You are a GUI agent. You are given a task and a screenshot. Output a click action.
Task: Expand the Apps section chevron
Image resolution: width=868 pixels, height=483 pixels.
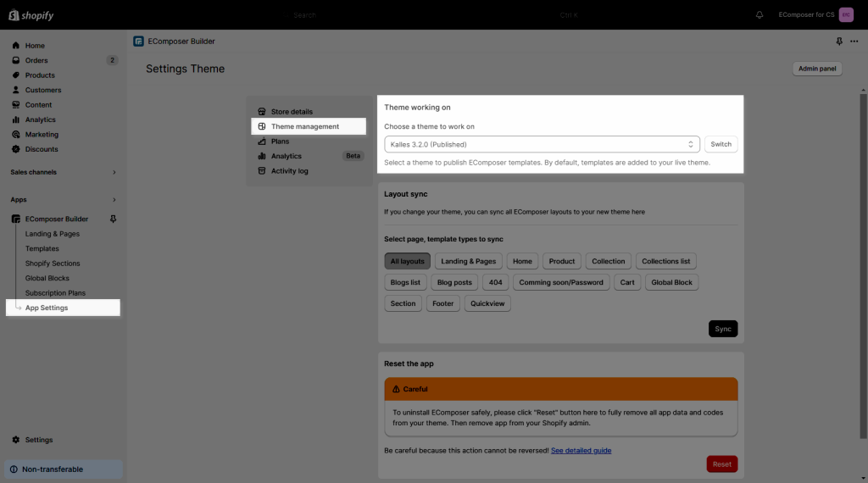(114, 200)
